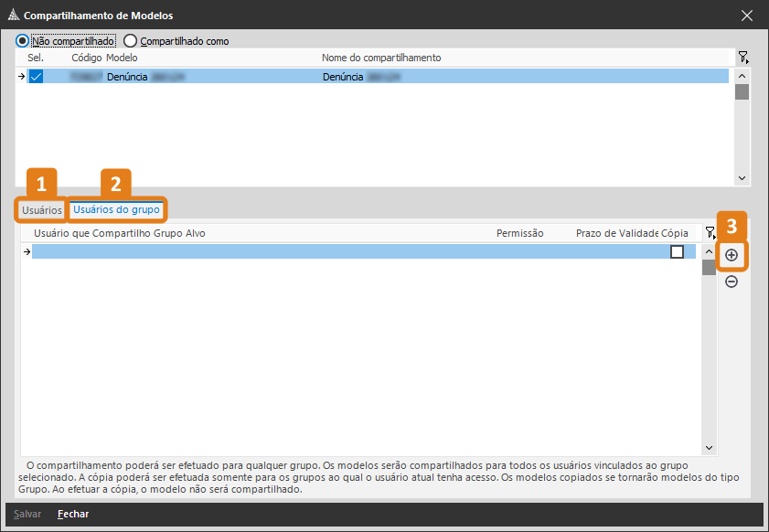Click the add (plus) sharing row icon
The image size is (769, 532).
[732, 255]
